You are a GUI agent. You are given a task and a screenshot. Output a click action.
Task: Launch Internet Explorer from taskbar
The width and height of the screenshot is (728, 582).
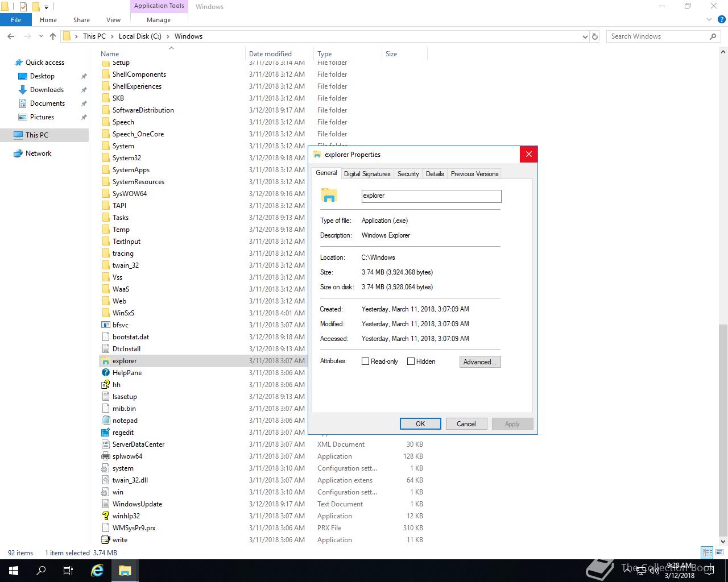point(97,571)
